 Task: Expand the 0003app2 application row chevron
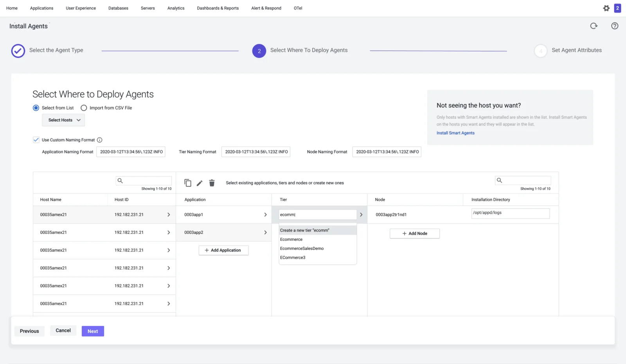click(x=265, y=232)
